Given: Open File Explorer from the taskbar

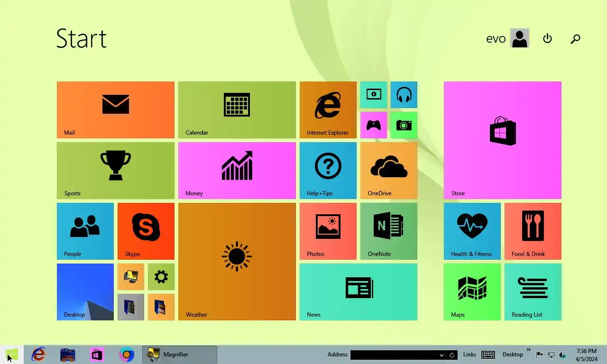Looking at the screenshot, I should coord(68,355).
